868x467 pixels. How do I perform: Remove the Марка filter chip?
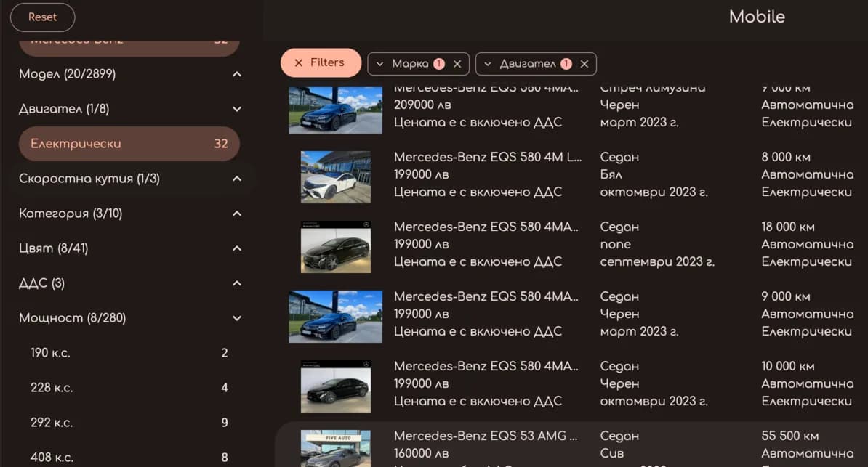tap(457, 64)
